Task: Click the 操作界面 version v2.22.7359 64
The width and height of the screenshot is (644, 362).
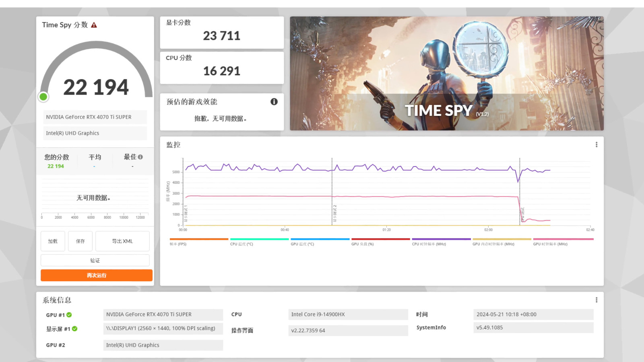Action: click(348, 331)
